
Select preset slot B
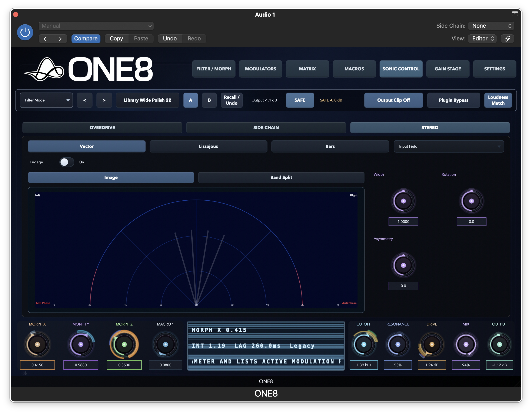pos(209,100)
